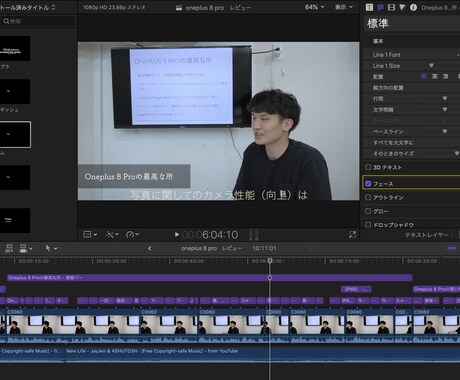Open the Title inspector (purple icon)
Screen dimensions: 460x380
point(380,7)
